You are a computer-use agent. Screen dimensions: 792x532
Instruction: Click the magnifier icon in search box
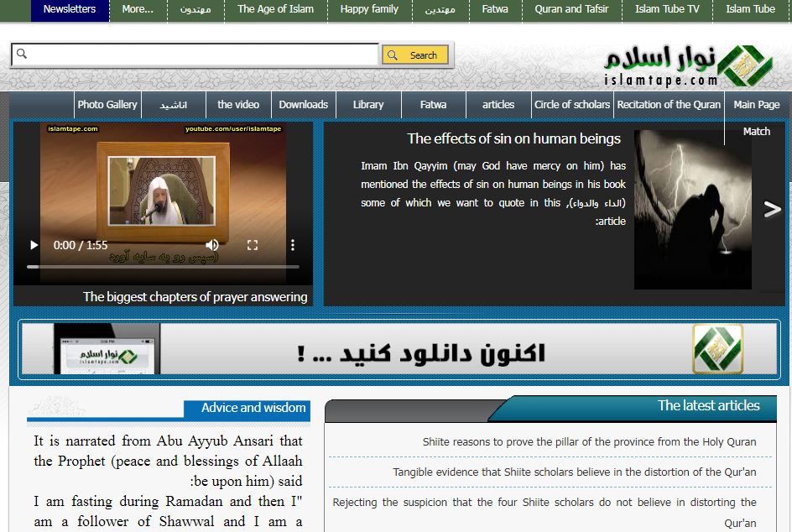click(x=22, y=55)
